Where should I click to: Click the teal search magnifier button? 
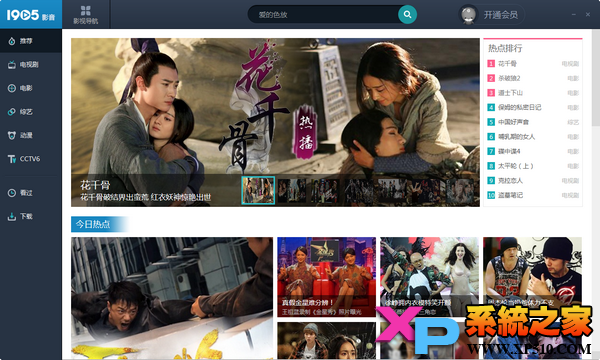pyautogui.click(x=407, y=15)
